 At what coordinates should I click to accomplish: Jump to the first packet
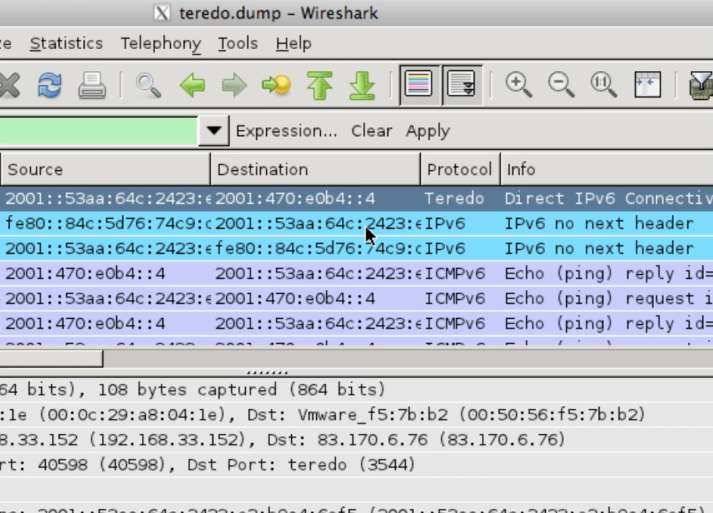[x=320, y=85]
